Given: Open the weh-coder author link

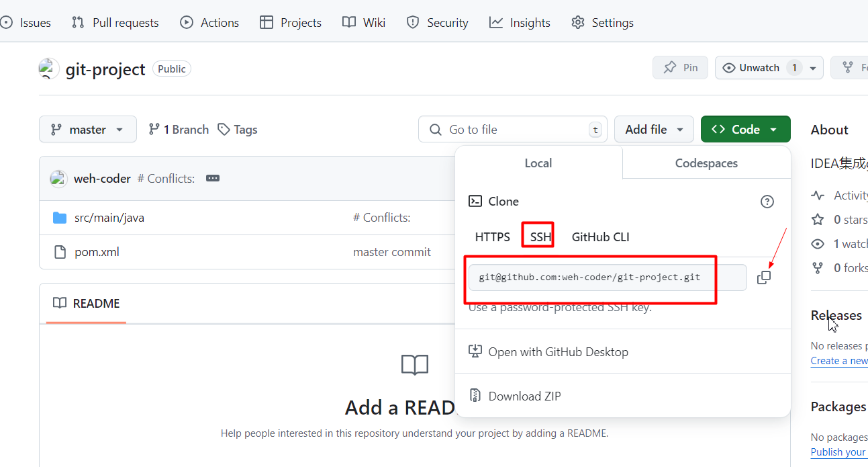Looking at the screenshot, I should pos(102,179).
